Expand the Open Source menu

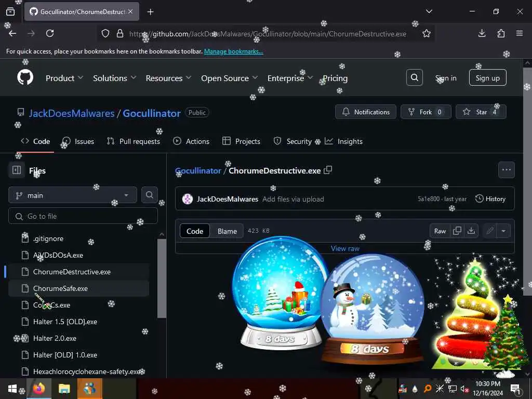coord(229,78)
